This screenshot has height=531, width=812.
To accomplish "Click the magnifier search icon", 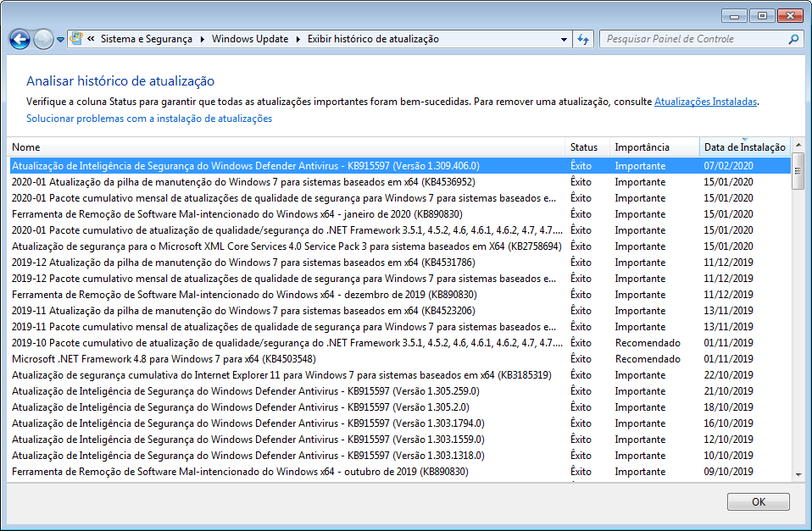I will [793, 39].
